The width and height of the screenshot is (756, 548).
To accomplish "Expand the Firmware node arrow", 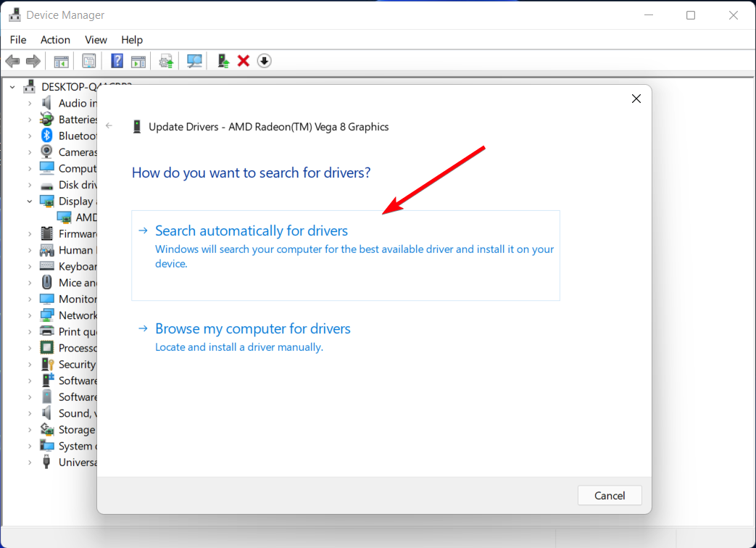I will pyautogui.click(x=30, y=233).
